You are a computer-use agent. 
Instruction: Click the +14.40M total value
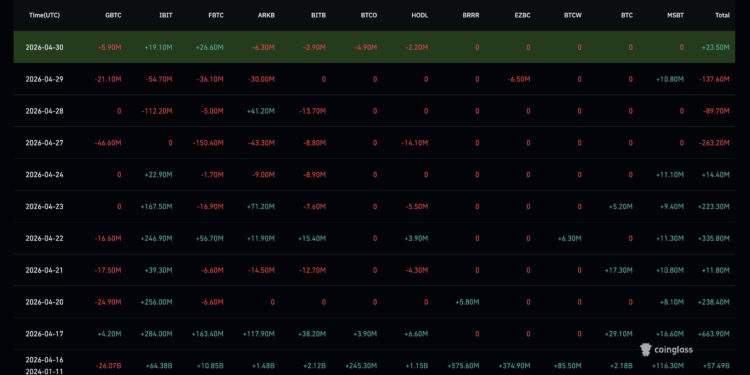coord(716,175)
